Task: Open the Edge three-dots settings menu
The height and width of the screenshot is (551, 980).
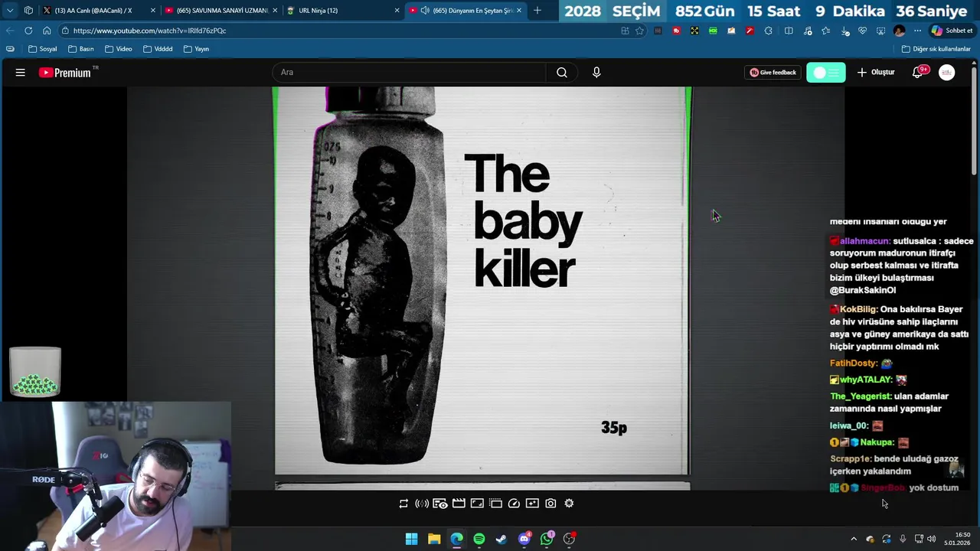Action: [x=917, y=31]
